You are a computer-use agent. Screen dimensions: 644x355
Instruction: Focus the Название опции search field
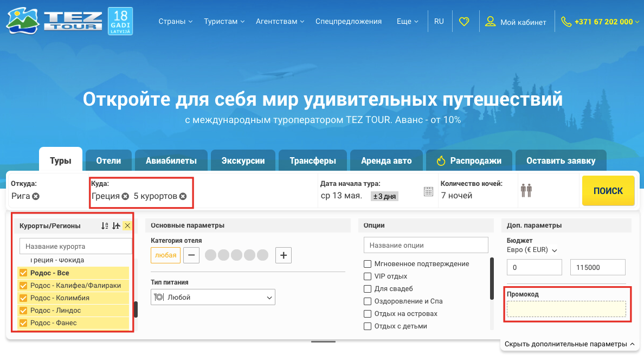(x=426, y=245)
